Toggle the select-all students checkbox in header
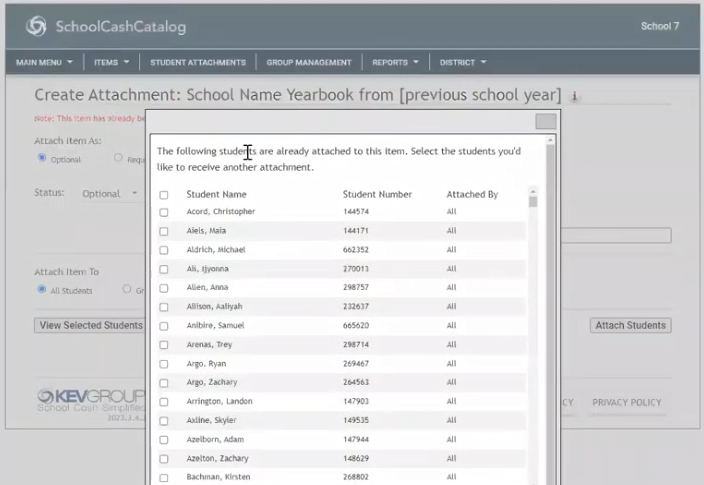Viewport: 704px width, 485px height. pos(164,195)
